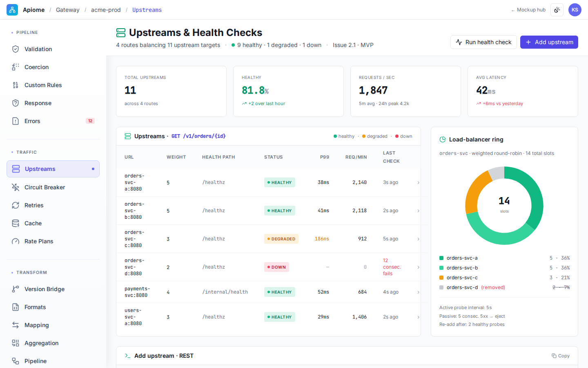Go to Circuit Breaker

[53, 187]
